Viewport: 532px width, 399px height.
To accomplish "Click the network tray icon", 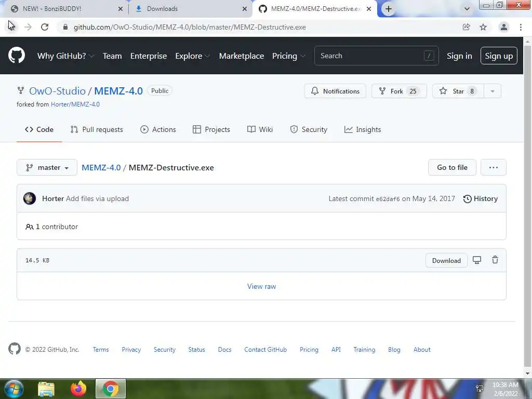I will 480,389.
